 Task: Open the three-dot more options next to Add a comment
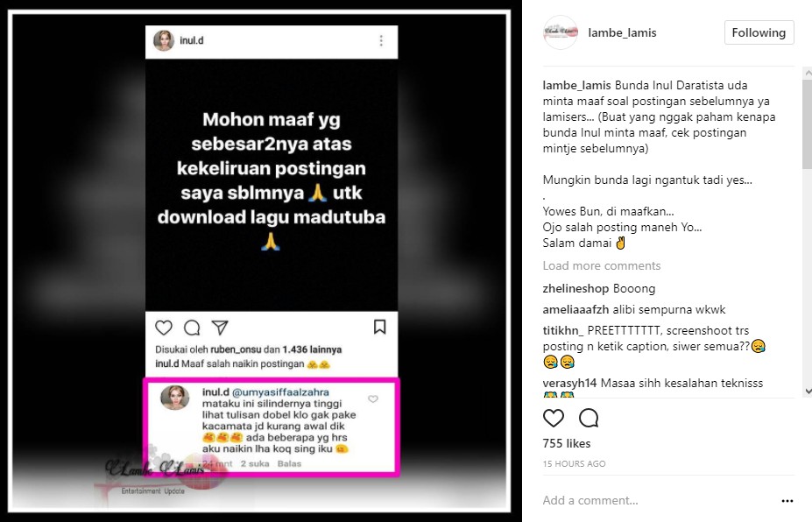(787, 501)
